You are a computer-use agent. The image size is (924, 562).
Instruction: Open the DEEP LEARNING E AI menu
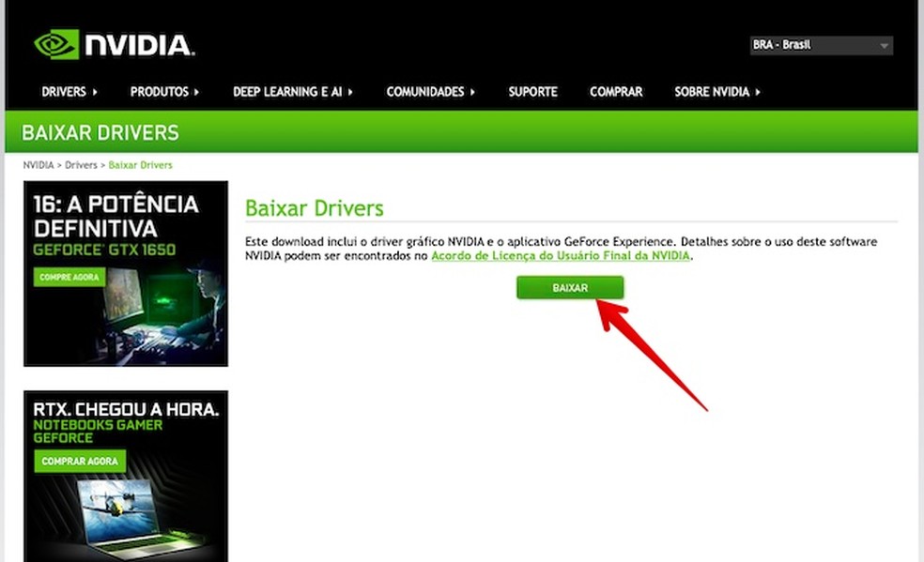tap(292, 92)
